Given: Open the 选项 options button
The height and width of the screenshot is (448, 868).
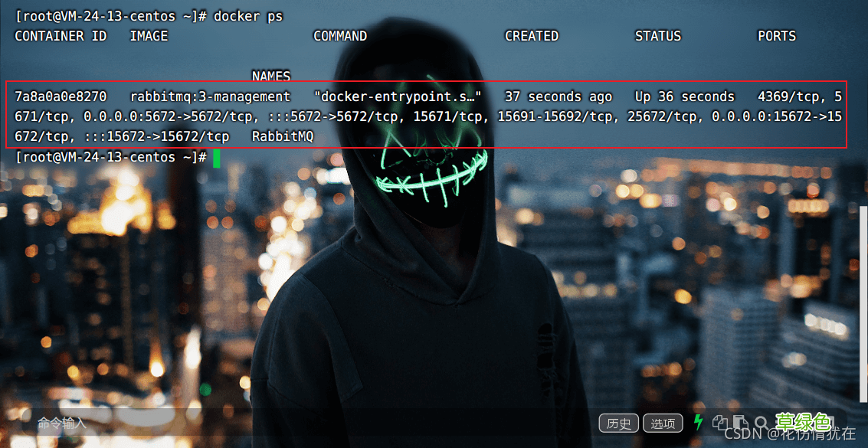Looking at the screenshot, I should pos(663,423).
